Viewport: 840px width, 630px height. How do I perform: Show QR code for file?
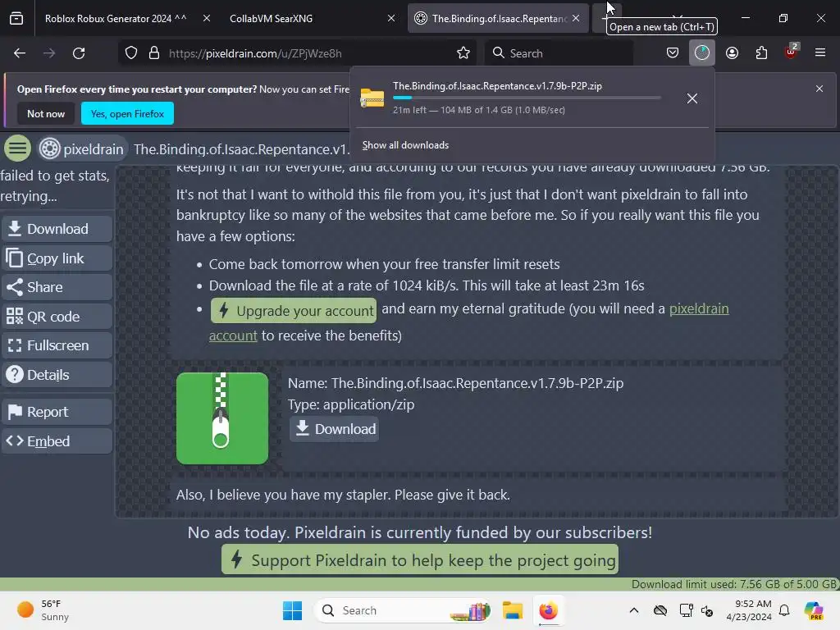pos(57,317)
